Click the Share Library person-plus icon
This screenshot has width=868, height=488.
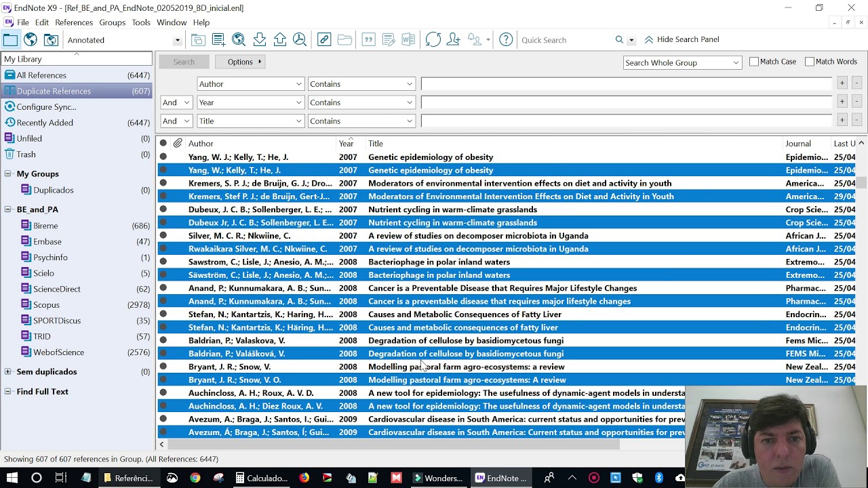(x=453, y=40)
